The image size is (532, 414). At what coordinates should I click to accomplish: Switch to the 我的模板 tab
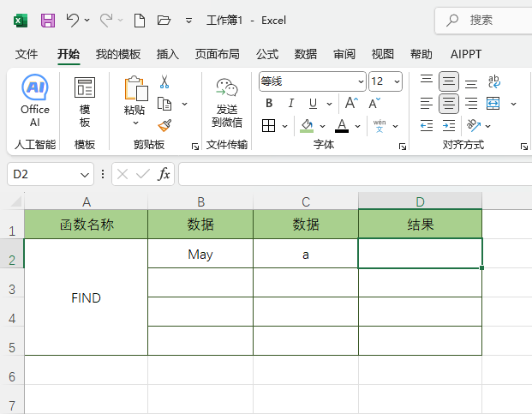click(118, 54)
